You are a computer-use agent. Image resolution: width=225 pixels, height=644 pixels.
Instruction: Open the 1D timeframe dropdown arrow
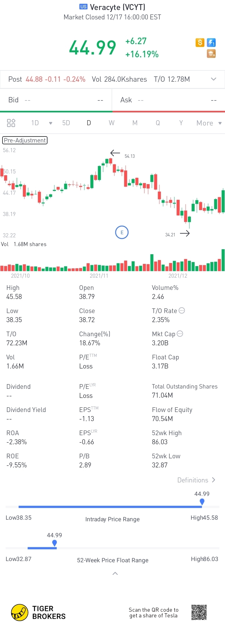click(x=51, y=123)
